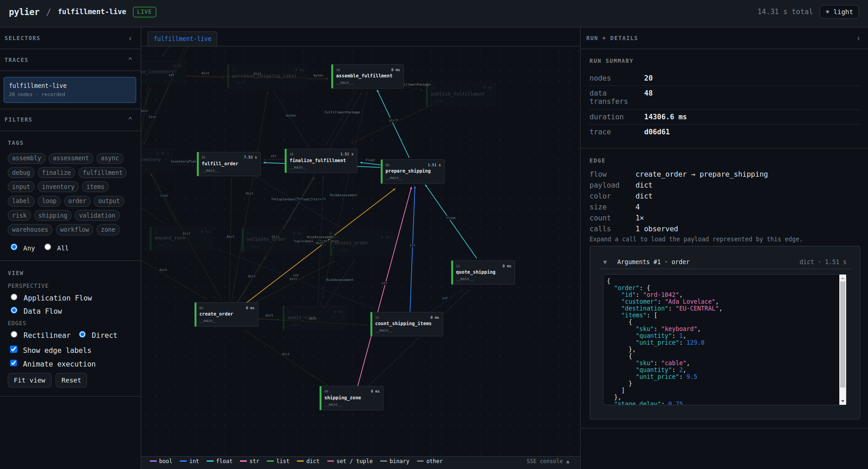Select the dimmed validate_order node
Screen dimensions: 868x469
pyautogui.click(x=274, y=240)
